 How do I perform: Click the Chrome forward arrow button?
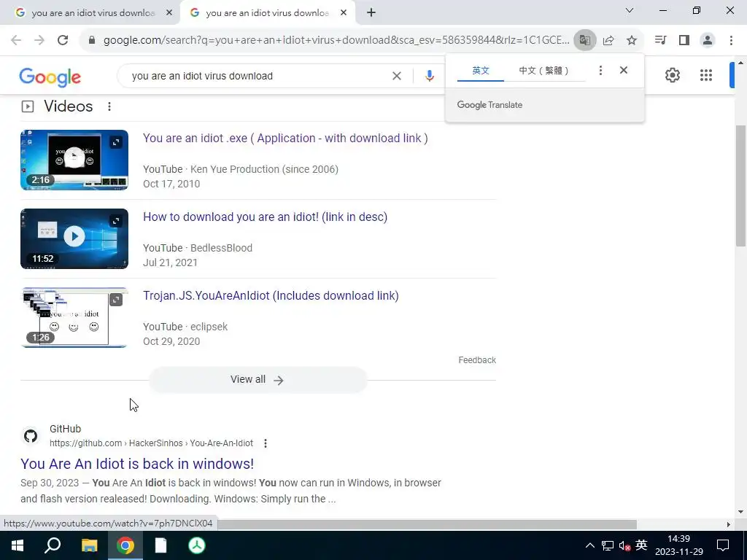(x=39, y=40)
